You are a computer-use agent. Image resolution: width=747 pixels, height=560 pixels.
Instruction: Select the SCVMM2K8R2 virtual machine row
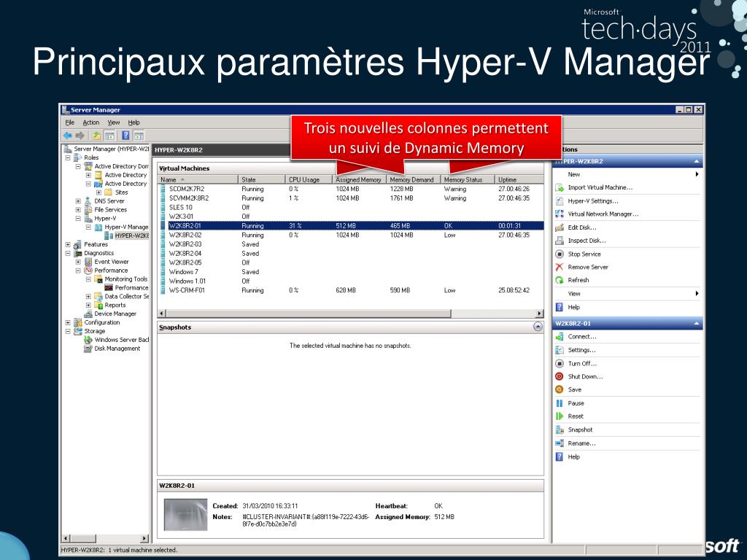[x=351, y=198]
